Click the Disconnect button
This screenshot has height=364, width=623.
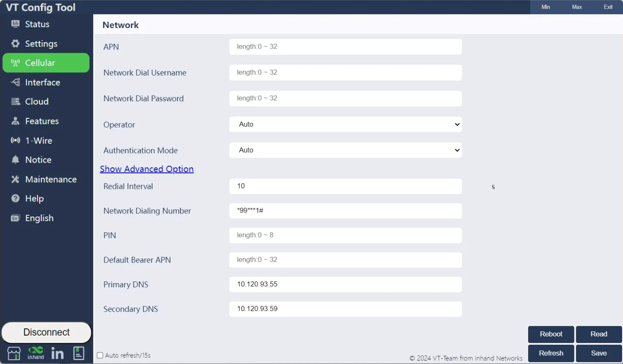pyautogui.click(x=46, y=333)
